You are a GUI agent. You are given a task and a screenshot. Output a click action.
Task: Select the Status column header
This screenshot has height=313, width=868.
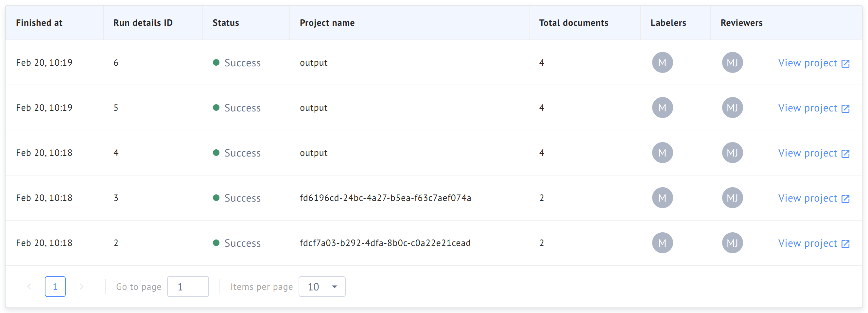225,23
